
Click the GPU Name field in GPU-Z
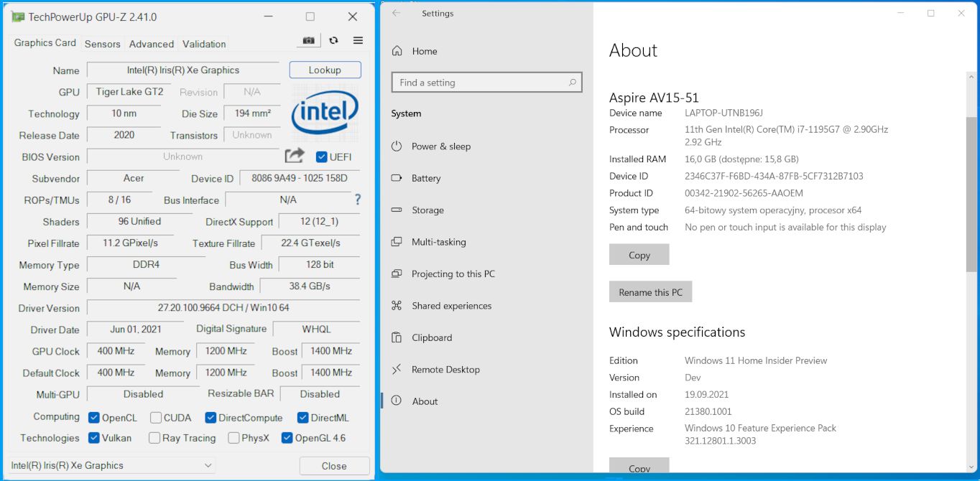[x=183, y=70]
